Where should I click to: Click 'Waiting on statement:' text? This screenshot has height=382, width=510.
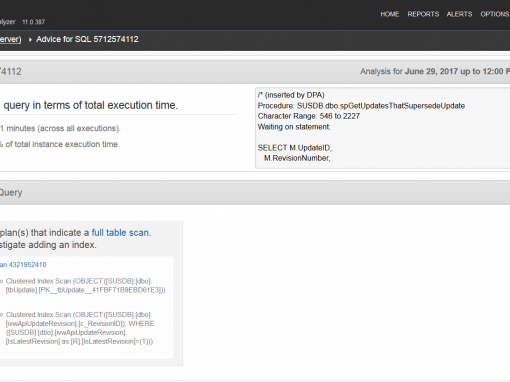[x=294, y=127]
